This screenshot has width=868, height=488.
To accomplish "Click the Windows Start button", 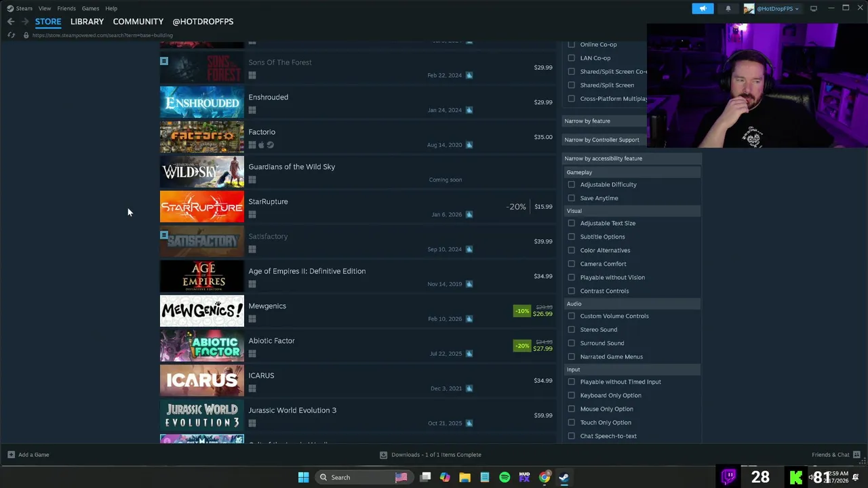I will (x=303, y=477).
